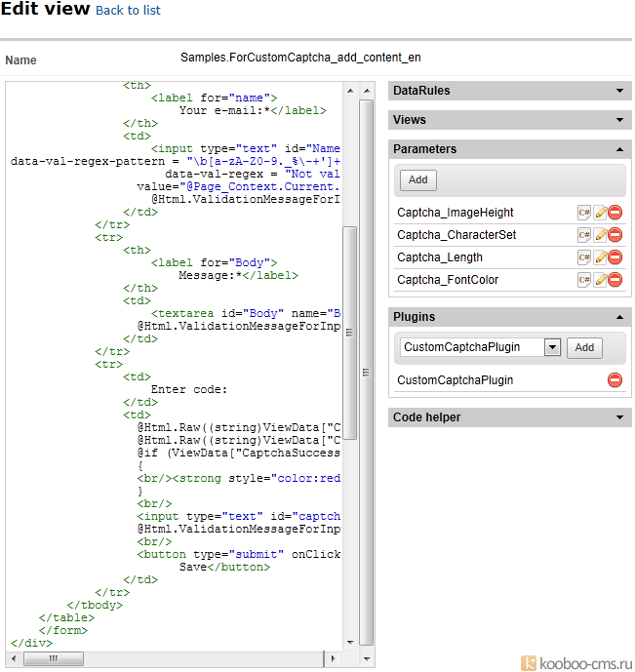Edit the Captcha_Length parameter with pencil icon
The image size is (635, 672).
point(600,257)
